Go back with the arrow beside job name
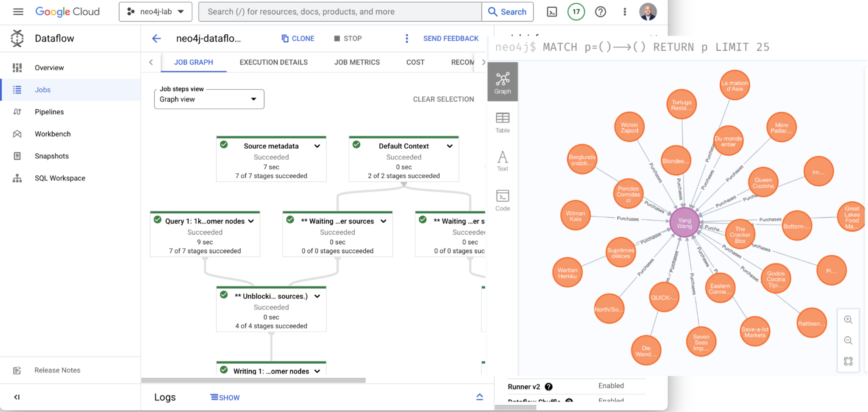 coord(156,39)
